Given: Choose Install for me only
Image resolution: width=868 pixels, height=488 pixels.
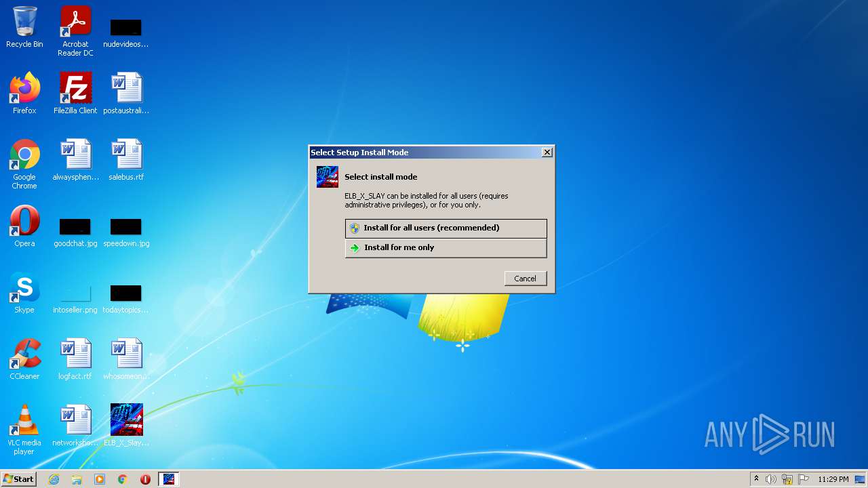Looking at the screenshot, I should coord(446,248).
